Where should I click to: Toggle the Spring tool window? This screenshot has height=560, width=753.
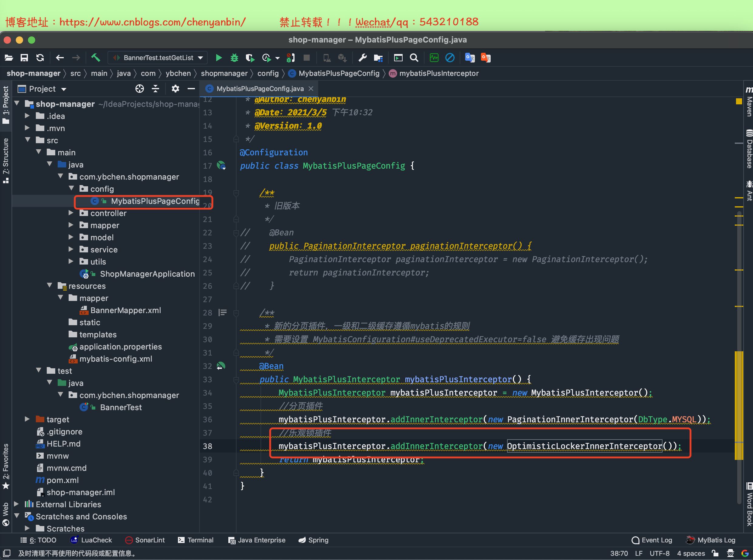tap(313, 540)
